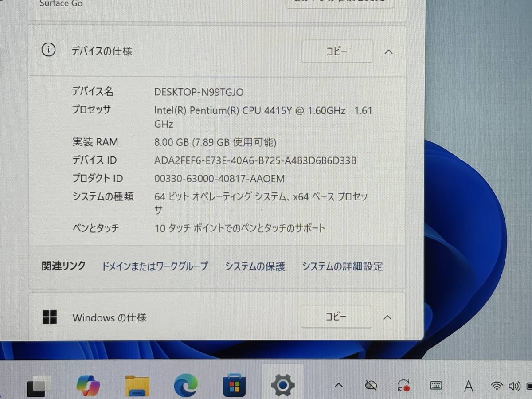
Task: Click the 10 タッチ ポイント pen and touch value
Action: point(240,229)
